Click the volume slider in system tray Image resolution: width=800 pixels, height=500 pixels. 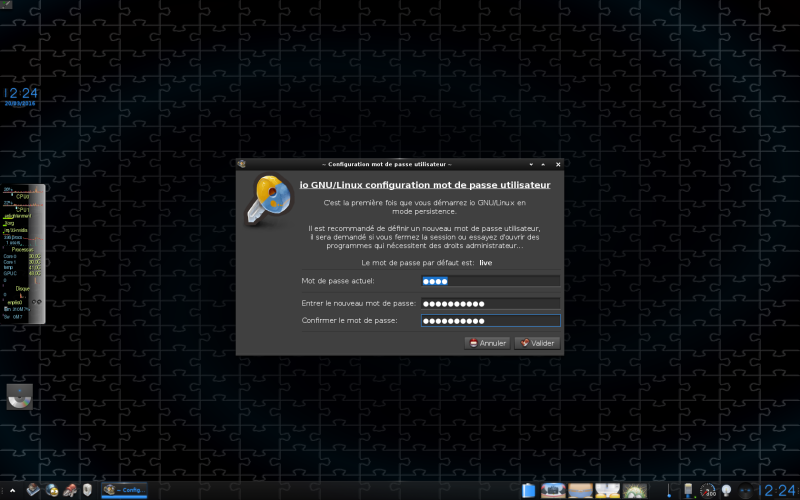pyautogui.click(x=669, y=490)
